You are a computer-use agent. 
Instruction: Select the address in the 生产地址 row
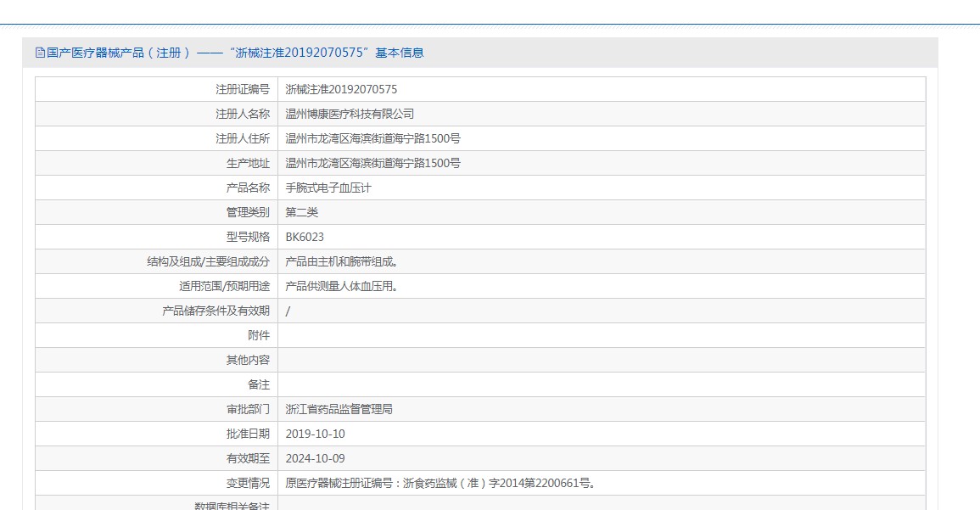coord(373,163)
